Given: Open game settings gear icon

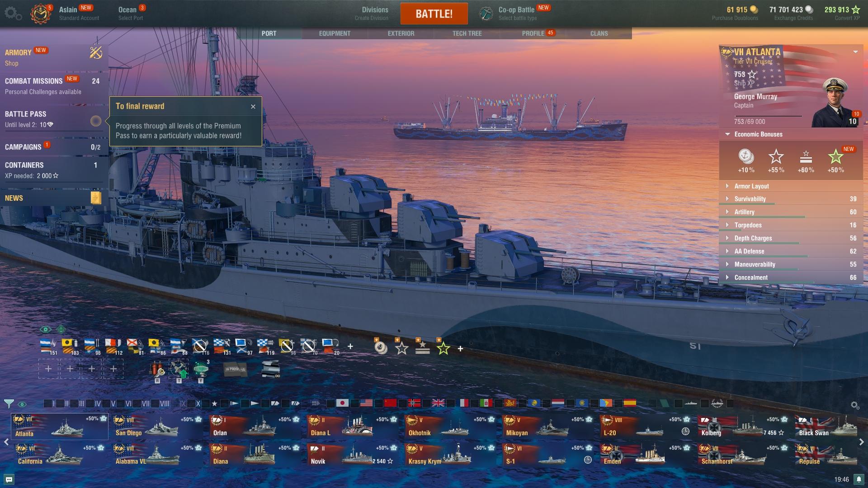Looking at the screenshot, I should pos(12,13).
